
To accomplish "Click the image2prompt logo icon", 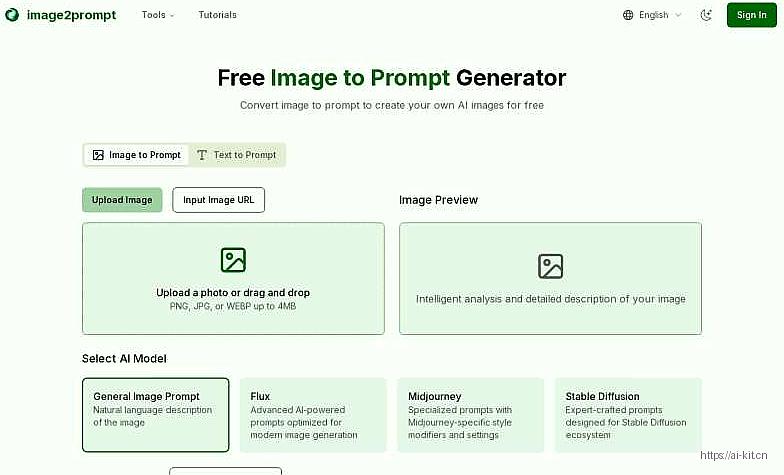I will pos(11,15).
